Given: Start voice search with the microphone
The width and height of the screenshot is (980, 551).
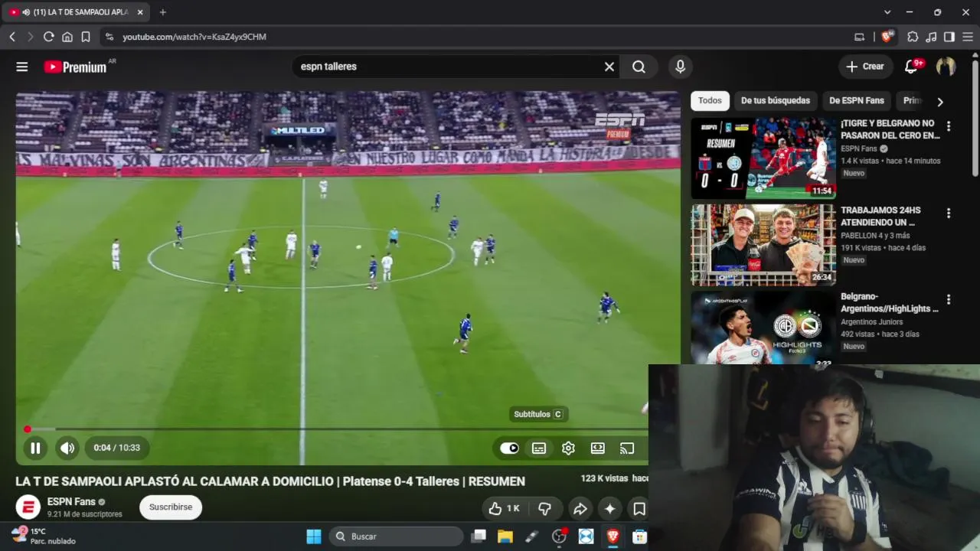Looking at the screenshot, I should pos(680,67).
